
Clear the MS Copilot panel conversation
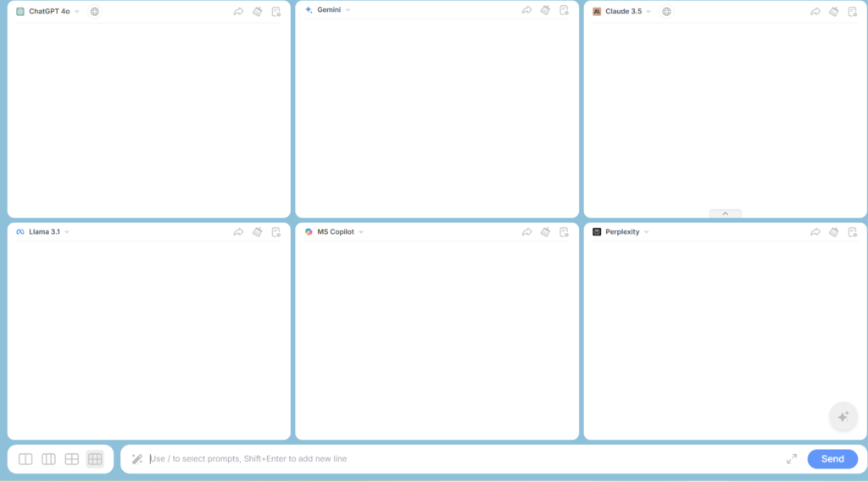click(x=545, y=232)
